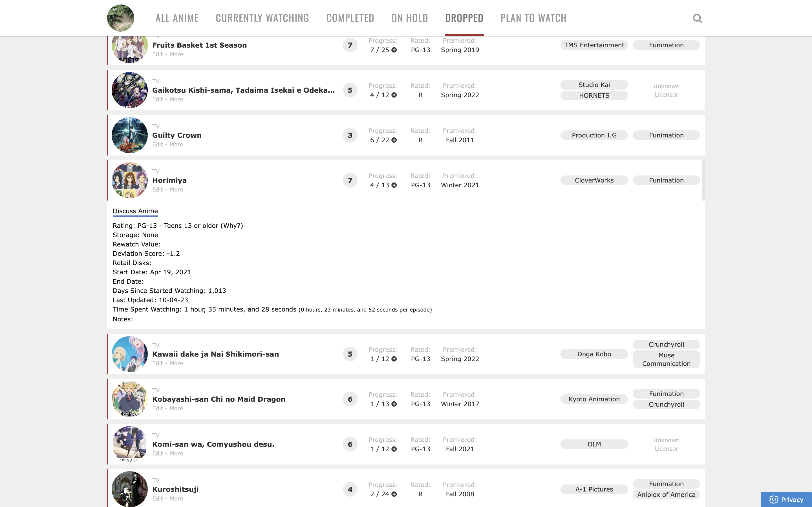Switch to Plan to Watch tab
The width and height of the screenshot is (812, 507).
click(533, 18)
